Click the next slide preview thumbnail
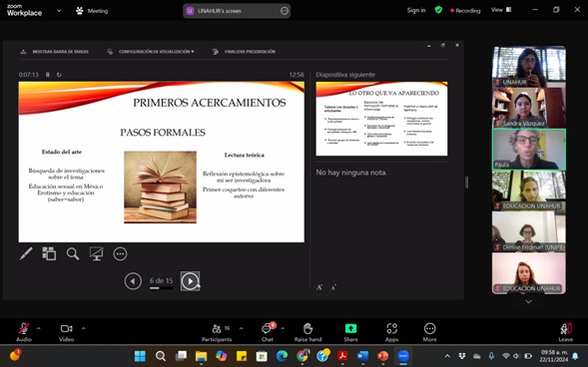This screenshot has height=367, width=588. 381,119
